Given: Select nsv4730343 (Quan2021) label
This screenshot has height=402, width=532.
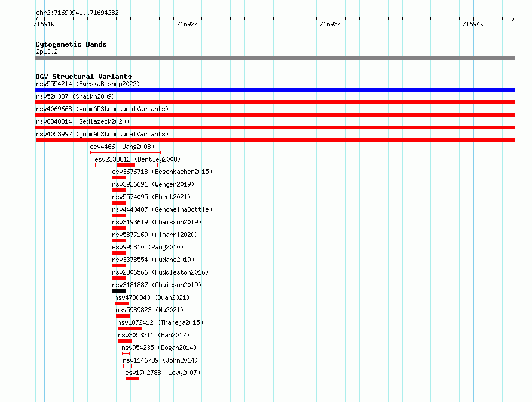Looking at the screenshot, I should click(x=152, y=297).
